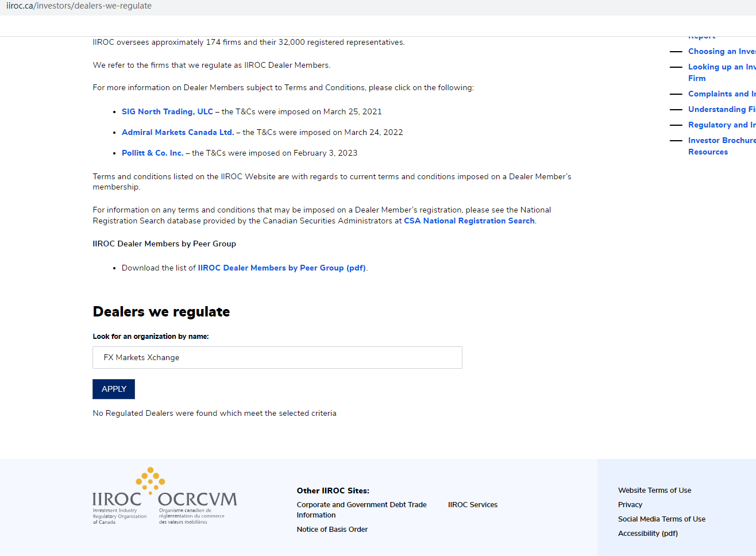The height and width of the screenshot is (556, 756).
Task: Open the Admiral Markets Canada Ltd. link
Action: click(178, 132)
